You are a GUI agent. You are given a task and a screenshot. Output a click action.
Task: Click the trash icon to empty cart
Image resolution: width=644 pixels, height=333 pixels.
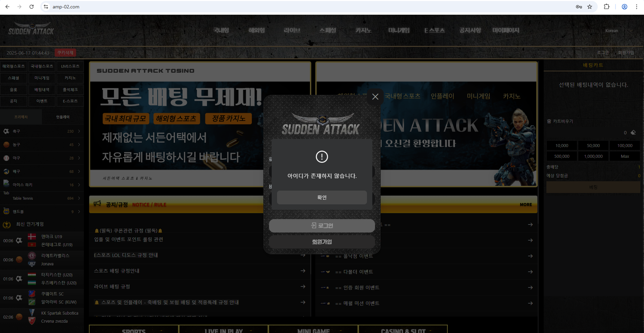[549, 121]
